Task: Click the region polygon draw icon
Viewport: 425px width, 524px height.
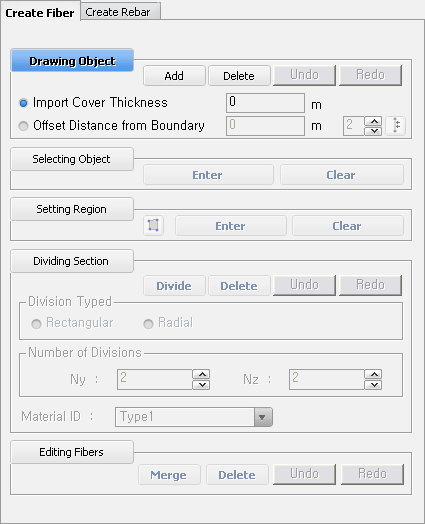Action: click(153, 225)
